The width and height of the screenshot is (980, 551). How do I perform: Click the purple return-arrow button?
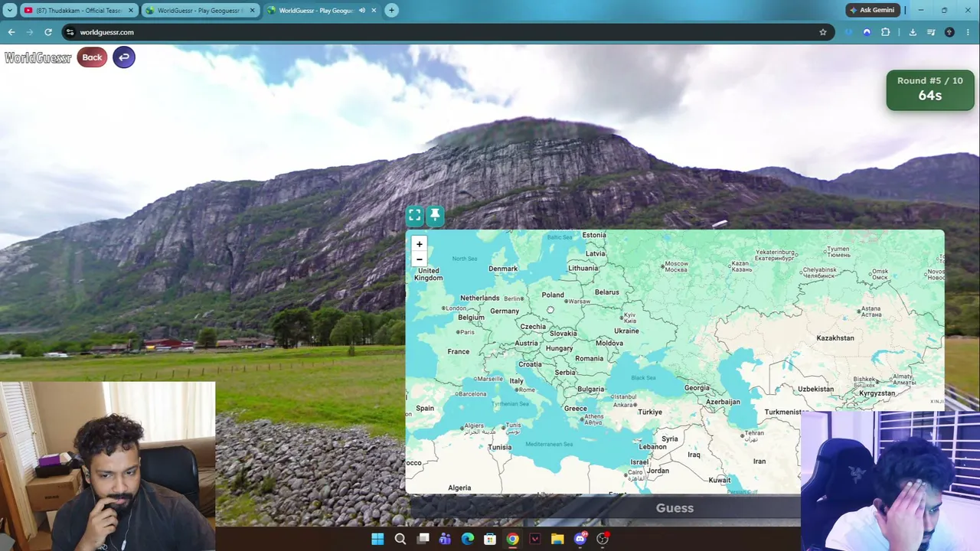(124, 57)
